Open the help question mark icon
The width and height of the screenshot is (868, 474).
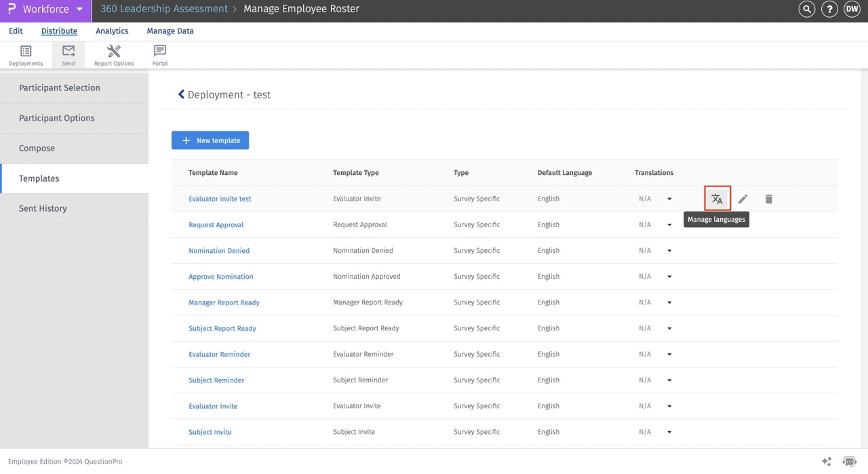click(x=829, y=9)
